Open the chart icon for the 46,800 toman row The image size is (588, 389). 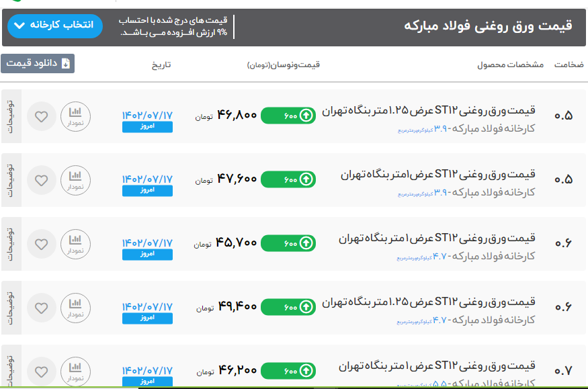click(x=75, y=116)
